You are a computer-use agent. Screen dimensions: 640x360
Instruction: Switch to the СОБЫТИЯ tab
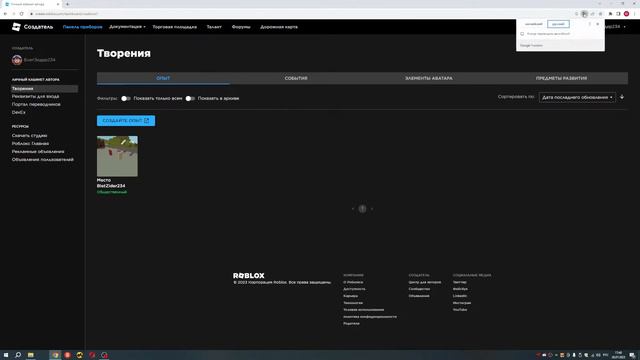click(x=296, y=78)
